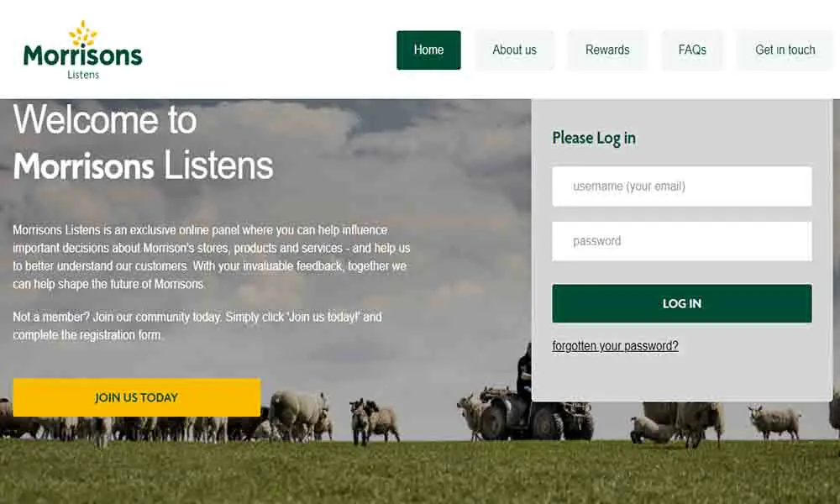The image size is (840, 504).
Task: Click into the password field
Action: point(681,241)
